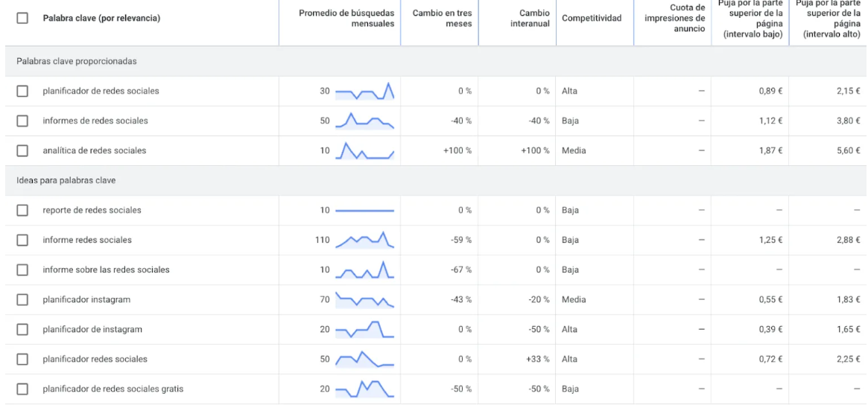
Task: Sort by Cambio en tres meses header
Action: 443,19
